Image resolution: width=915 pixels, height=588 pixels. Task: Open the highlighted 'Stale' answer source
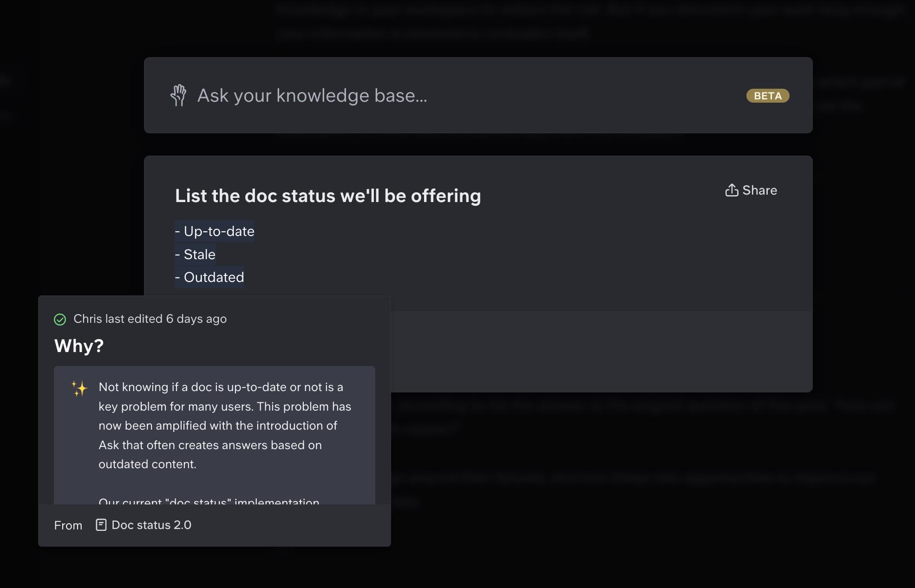[196, 255]
